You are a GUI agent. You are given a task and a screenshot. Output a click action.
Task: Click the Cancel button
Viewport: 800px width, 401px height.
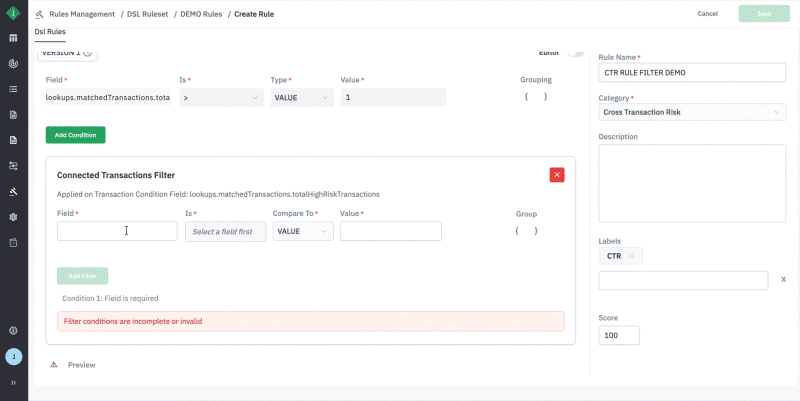point(708,14)
